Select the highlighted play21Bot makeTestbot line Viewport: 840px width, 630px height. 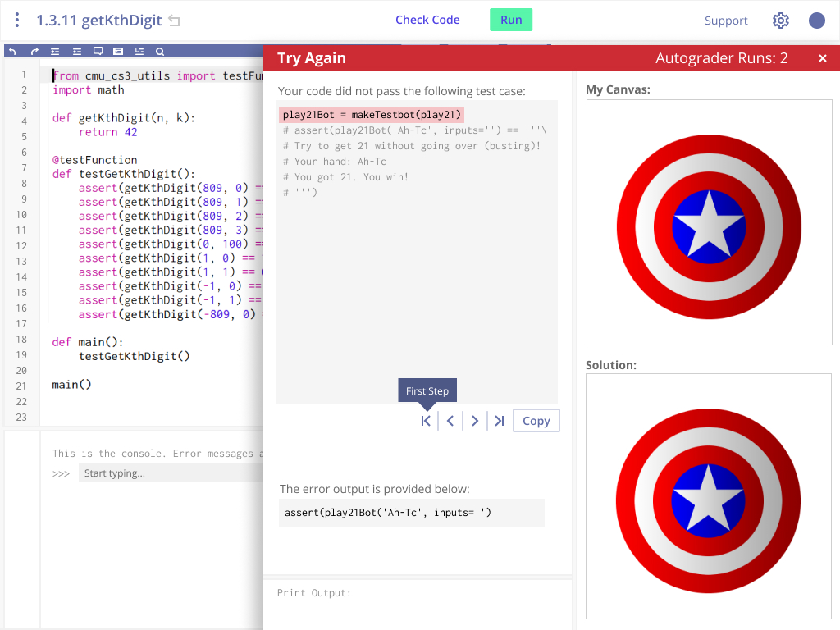pos(372,115)
